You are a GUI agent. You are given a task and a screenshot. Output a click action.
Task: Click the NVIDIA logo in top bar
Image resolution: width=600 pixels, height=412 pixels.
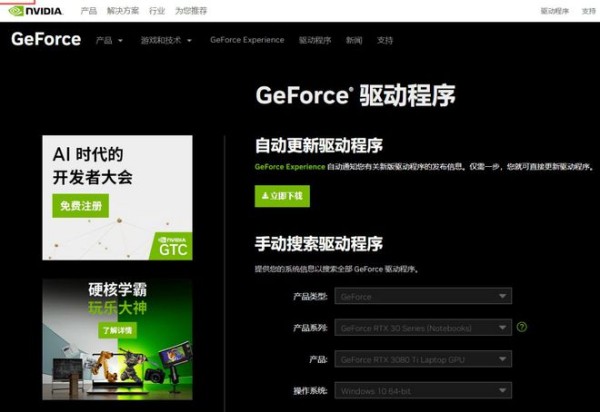point(35,10)
